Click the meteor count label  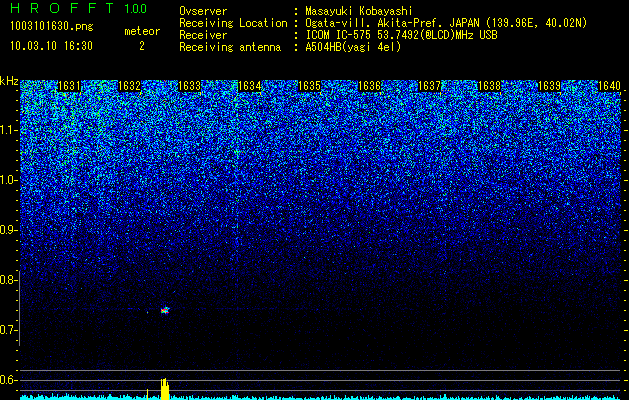click(x=142, y=31)
